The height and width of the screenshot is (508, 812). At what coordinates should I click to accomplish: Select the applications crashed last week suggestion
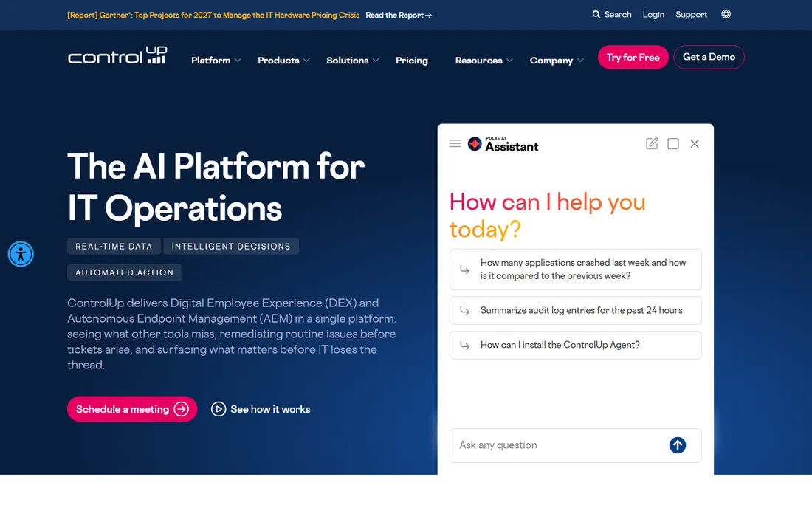pos(575,270)
